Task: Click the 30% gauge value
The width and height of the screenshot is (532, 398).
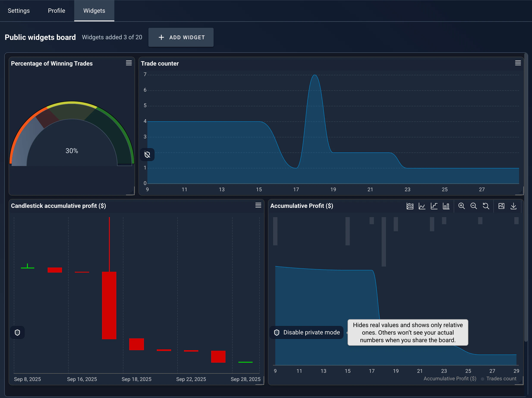Action: point(72,151)
